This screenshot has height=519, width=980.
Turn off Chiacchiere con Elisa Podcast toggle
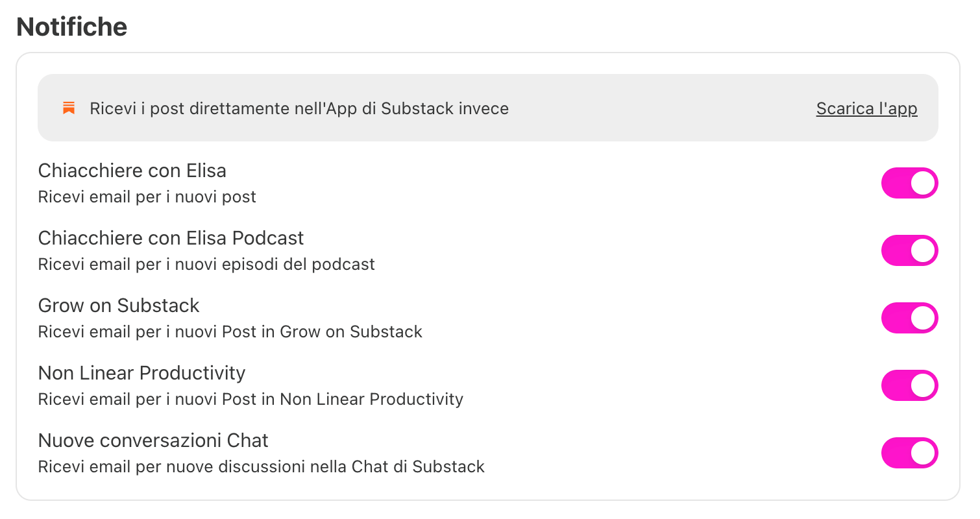[x=909, y=250]
